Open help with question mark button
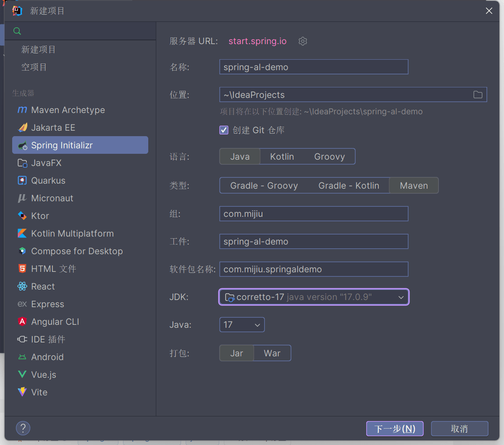 tap(23, 428)
